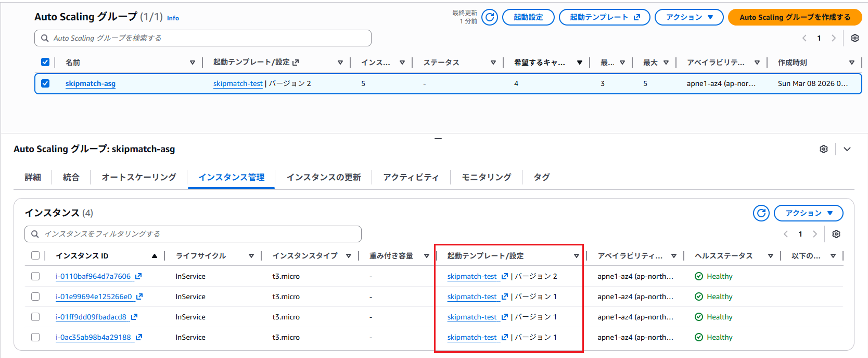This screenshot has height=358, width=868.
Task: Open the top アクション dropdown menu
Action: pos(688,17)
